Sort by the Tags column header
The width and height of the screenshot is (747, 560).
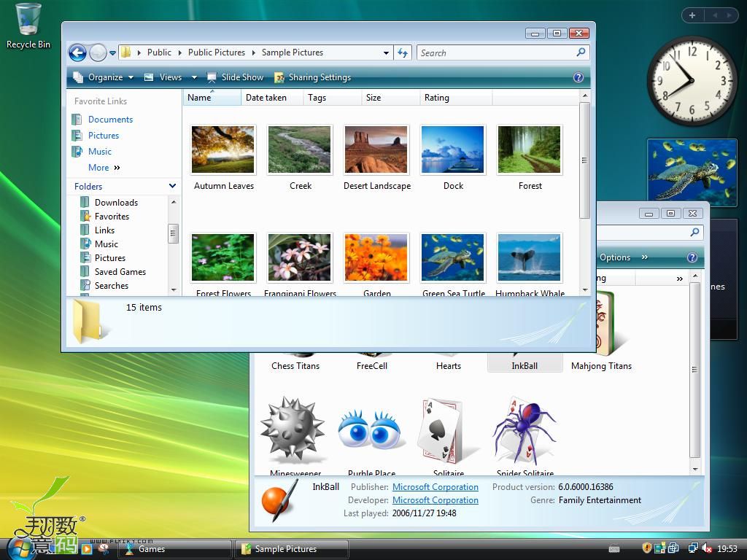[x=332, y=98]
